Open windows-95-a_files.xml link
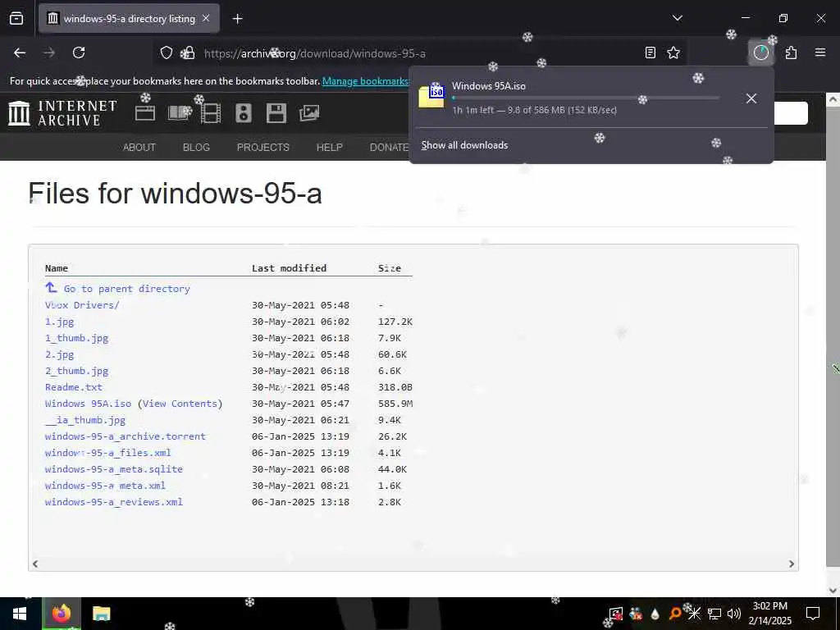Image resolution: width=840 pixels, height=630 pixels. click(107, 453)
